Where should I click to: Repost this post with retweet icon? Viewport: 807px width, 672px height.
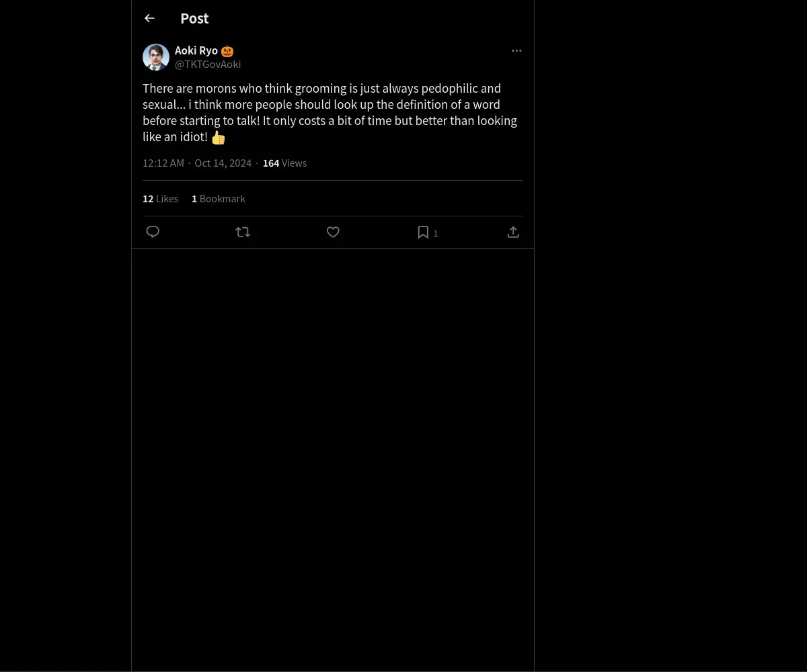[x=243, y=232]
